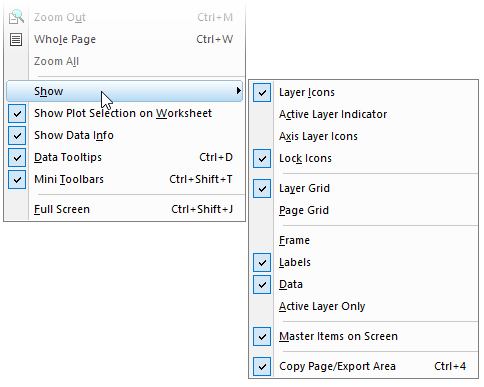
Task: Toggle the Lock Icons checkmark
Action: pos(262,158)
